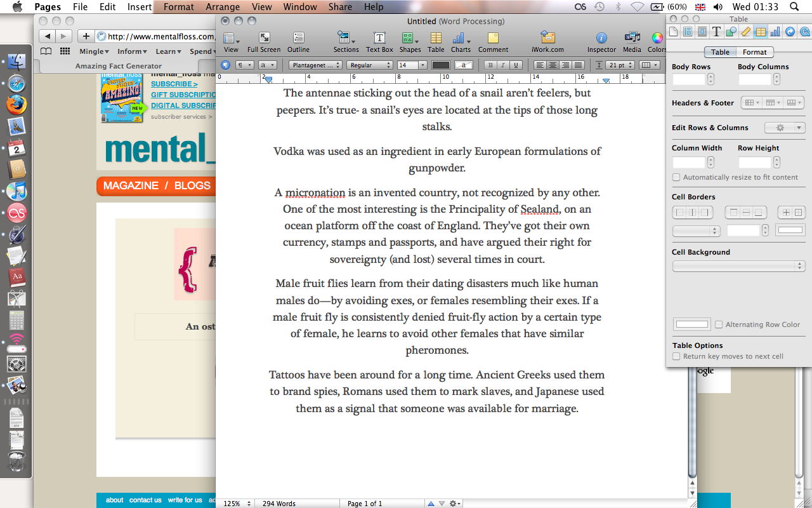Image resolution: width=812 pixels, height=508 pixels.
Task: Check Return key moves to next cell
Action: pyautogui.click(x=676, y=356)
